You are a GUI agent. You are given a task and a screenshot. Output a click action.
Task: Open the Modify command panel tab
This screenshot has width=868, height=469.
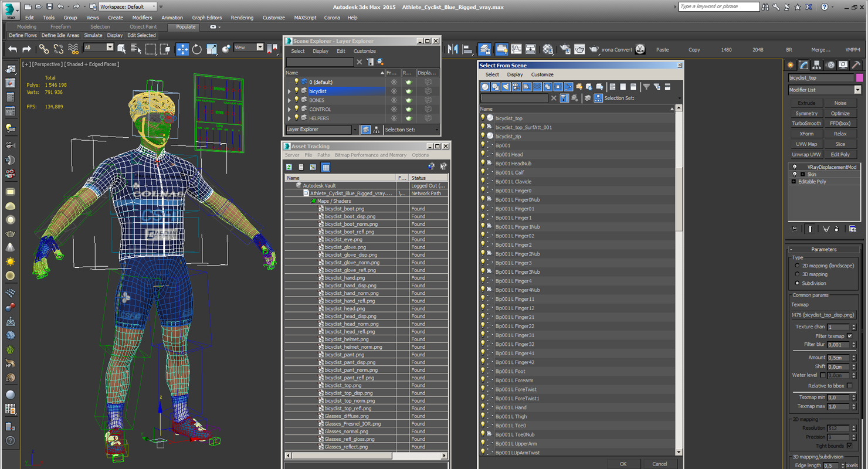803,65
